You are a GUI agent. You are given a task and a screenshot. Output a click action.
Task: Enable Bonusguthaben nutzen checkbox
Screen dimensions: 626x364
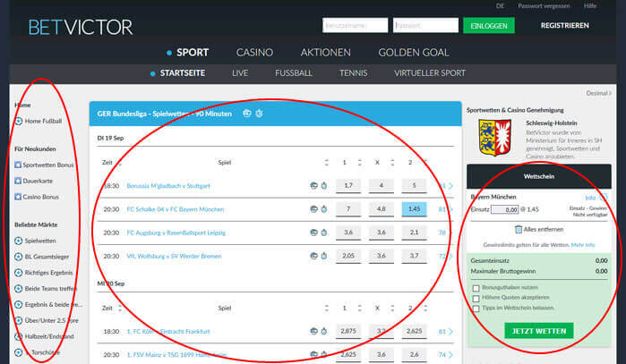[x=476, y=288]
